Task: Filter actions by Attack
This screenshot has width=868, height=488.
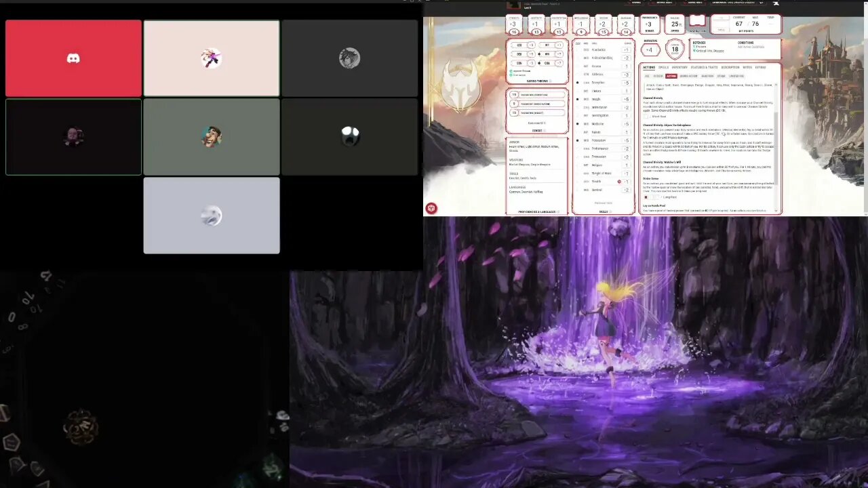Action: 658,76
